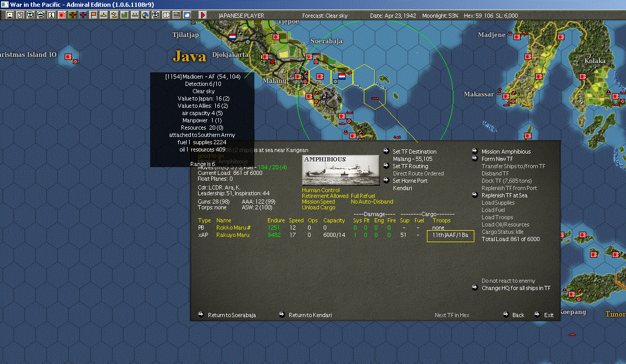Click Replenish TF at Sea
Image resolution: width=626 pixels, height=364 pixels.
click(504, 195)
